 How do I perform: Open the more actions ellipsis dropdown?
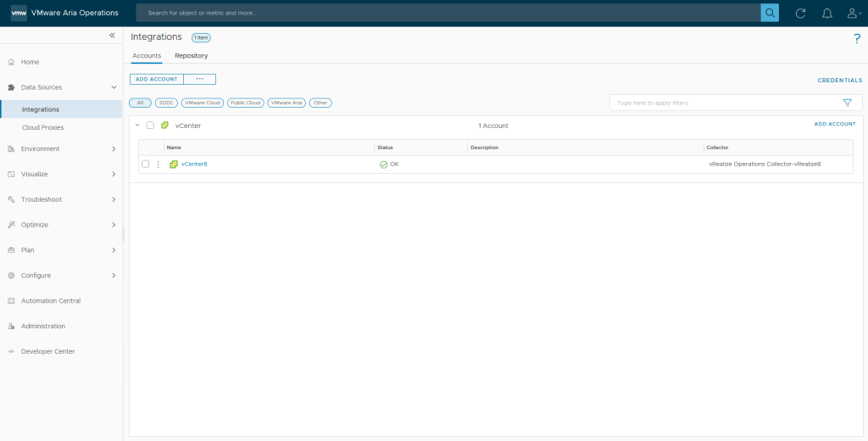pyautogui.click(x=200, y=79)
